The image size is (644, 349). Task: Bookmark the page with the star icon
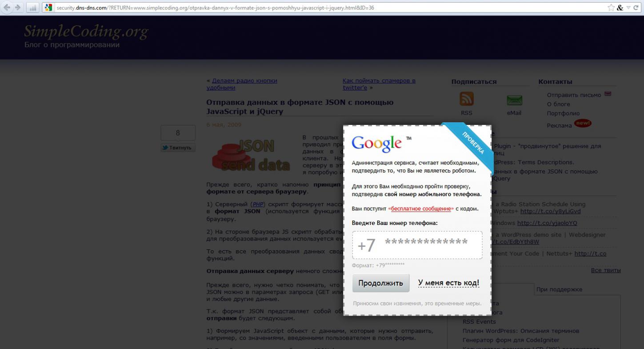pyautogui.click(x=611, y=8)
